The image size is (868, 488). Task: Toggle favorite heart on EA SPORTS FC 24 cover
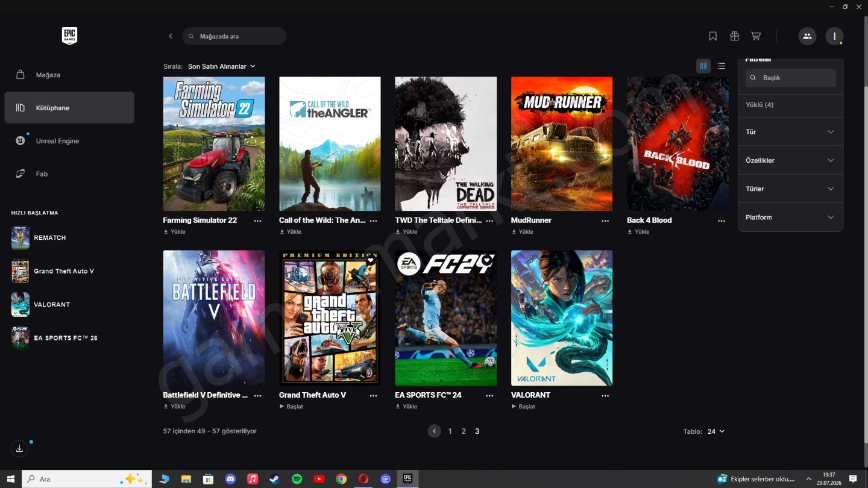(487, 261)
